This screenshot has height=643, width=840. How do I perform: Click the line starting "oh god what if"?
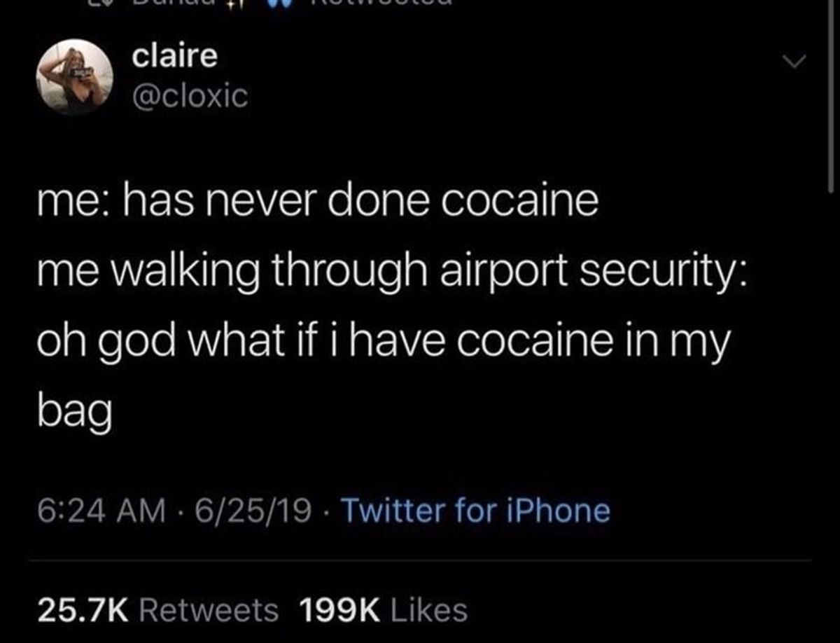coord(384,341)
